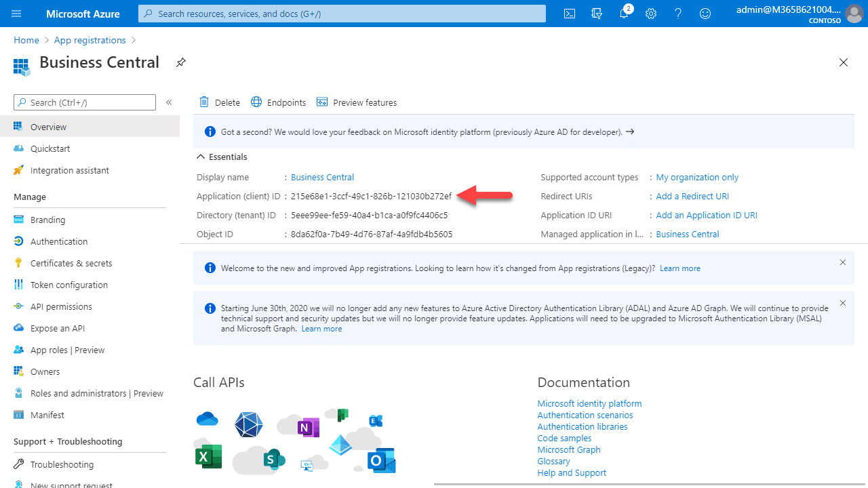Viewport: 868px width, 488px height.
Task: Click My organization only link
Action: coord(697,177)
